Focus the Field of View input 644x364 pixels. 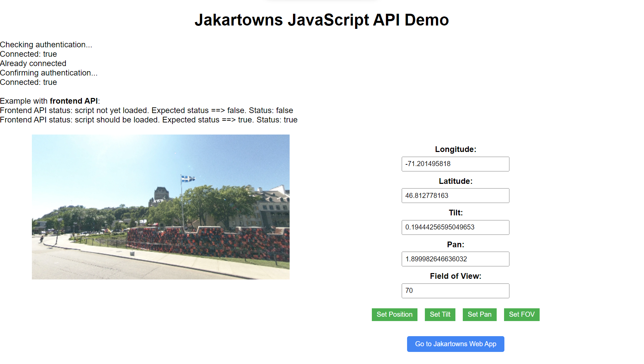pos(455,291)
